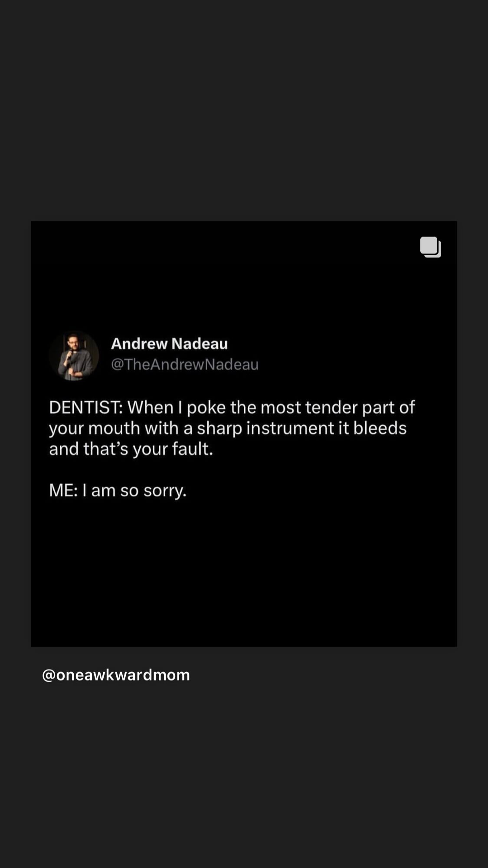The image size is (488, 868).
Task: Select the line "and that's your fault."
Action: click(131, 449)
